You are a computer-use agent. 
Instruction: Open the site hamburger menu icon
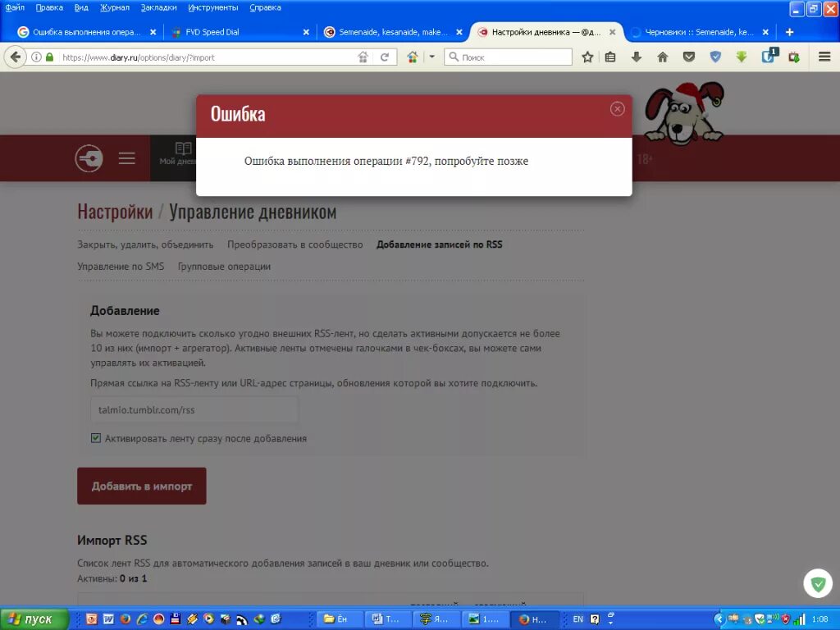pos(127,158)
